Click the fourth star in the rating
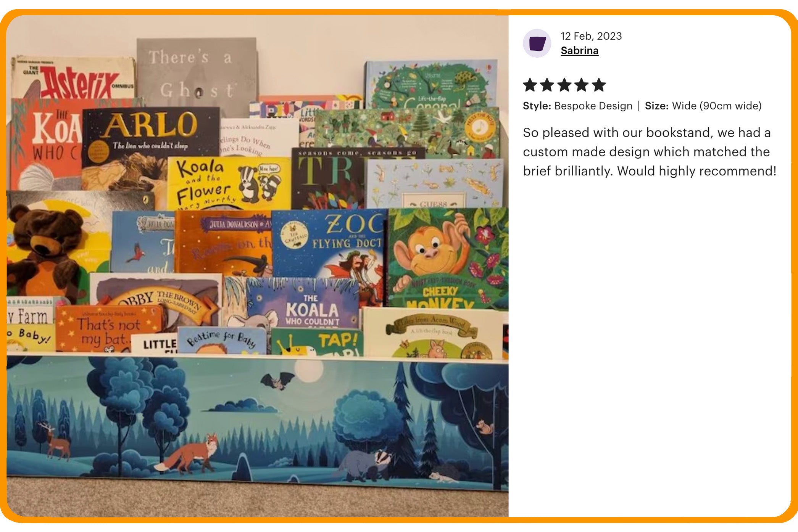This screenshot has height=532, width=798. click(582, 85)
